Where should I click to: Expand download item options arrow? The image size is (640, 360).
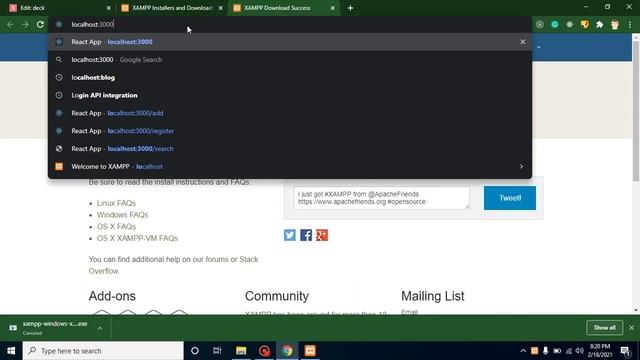click(100, 328)
